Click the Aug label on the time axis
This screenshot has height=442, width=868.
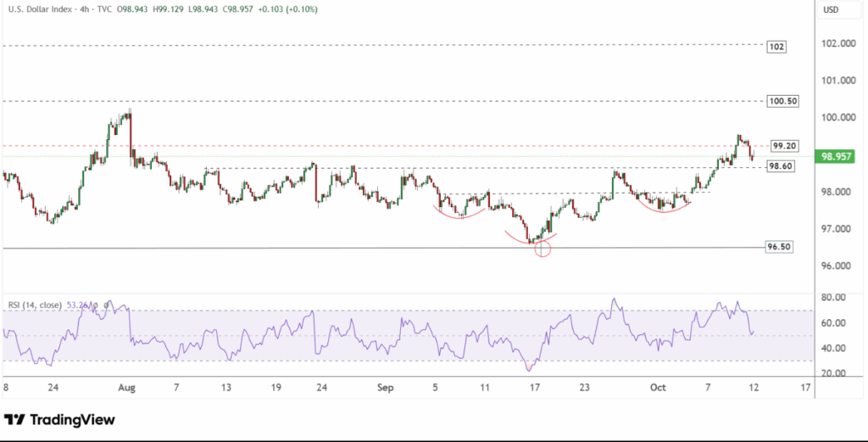(x=128, y=387)
